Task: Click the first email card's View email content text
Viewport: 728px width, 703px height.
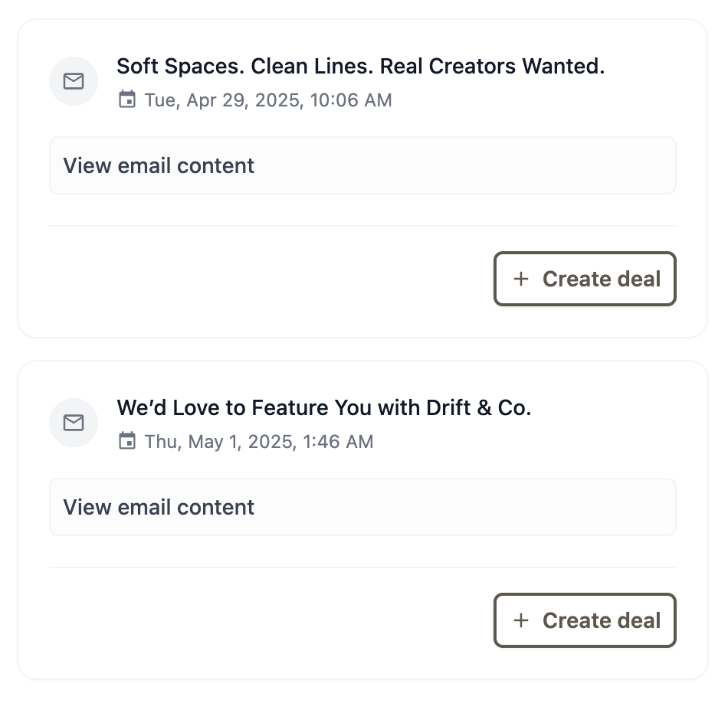Action: click(x=159, y=165)
